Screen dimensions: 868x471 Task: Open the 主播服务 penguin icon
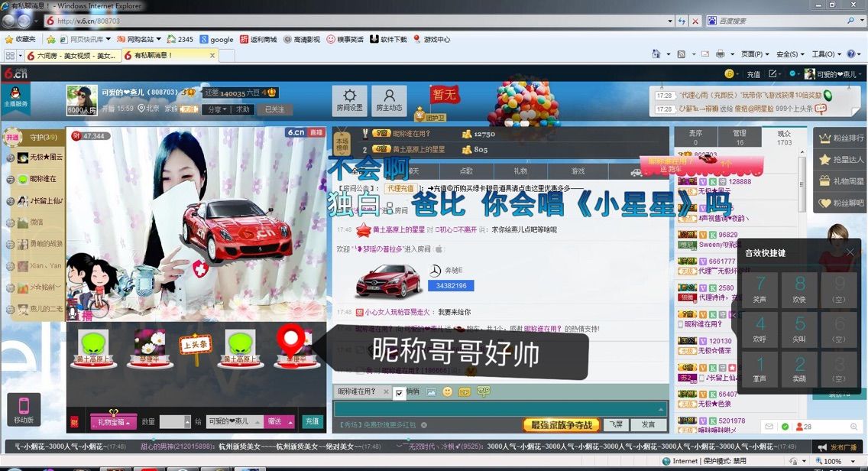pos(15,98)
